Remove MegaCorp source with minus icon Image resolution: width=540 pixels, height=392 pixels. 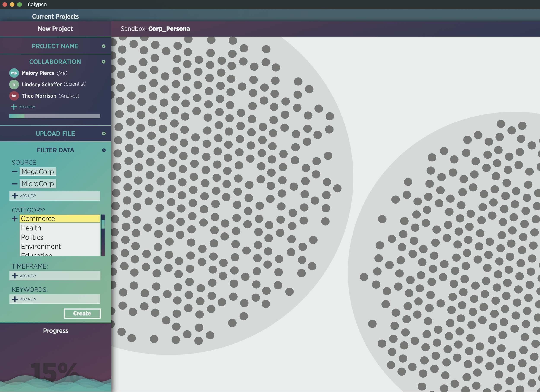point(14,172)
